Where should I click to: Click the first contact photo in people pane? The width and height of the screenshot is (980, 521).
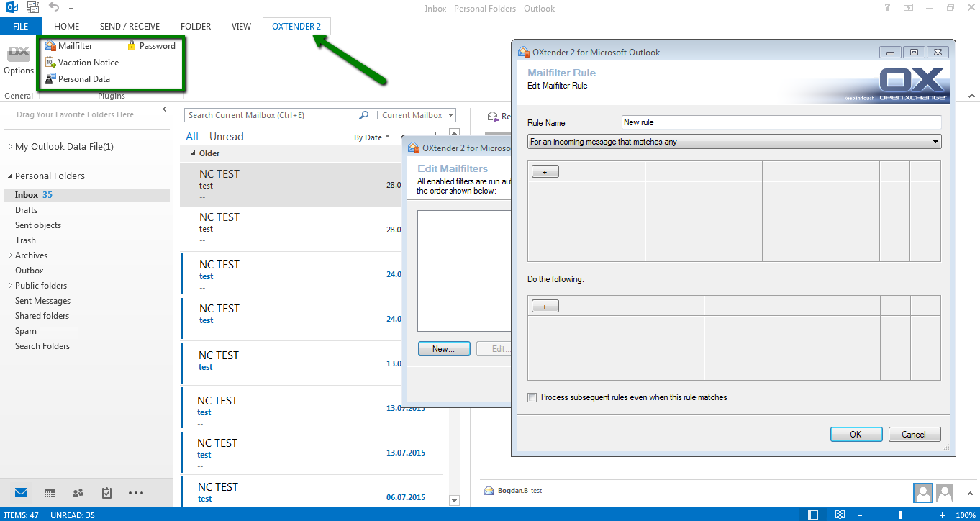coord(923,493)
